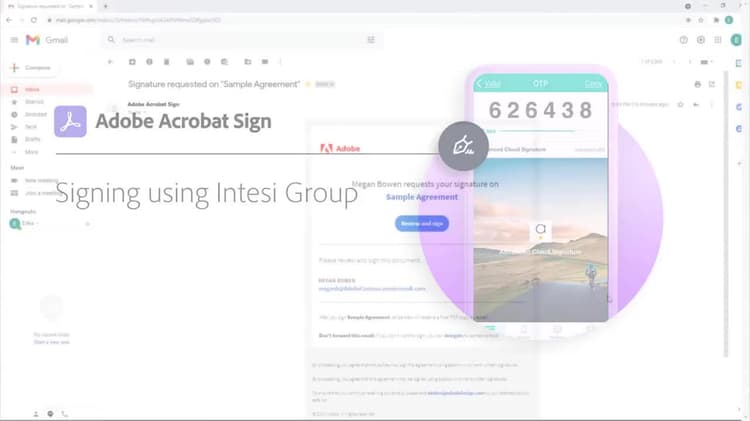Click the browser address bar URL
Screen dimensions: 750x421
(139, 20)
